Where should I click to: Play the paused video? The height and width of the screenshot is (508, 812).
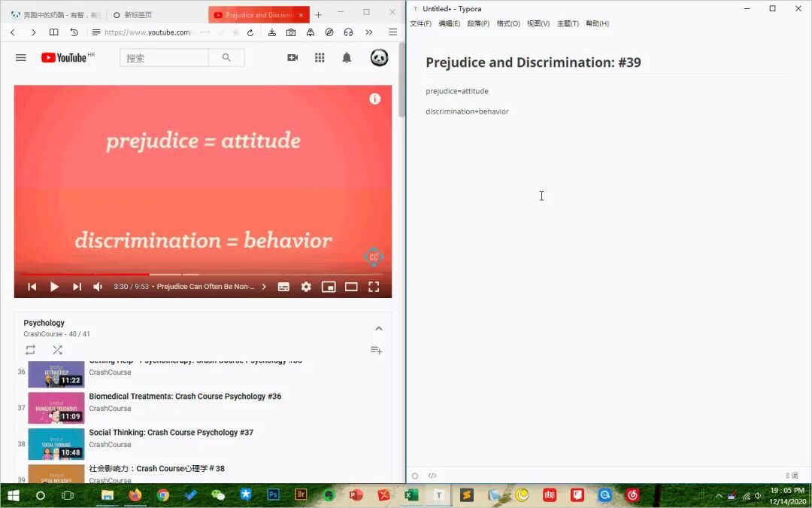pos(54,287)
